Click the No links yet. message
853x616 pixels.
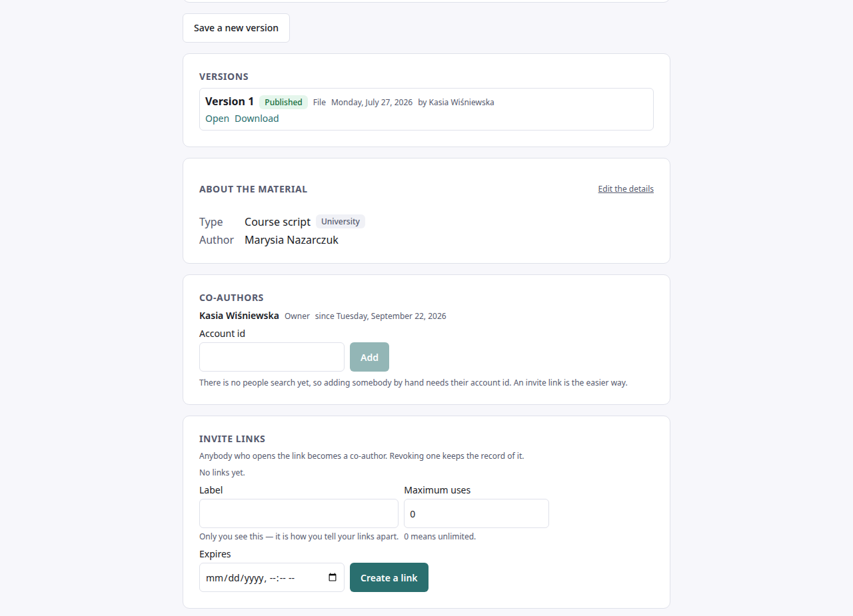pos(222,473)
